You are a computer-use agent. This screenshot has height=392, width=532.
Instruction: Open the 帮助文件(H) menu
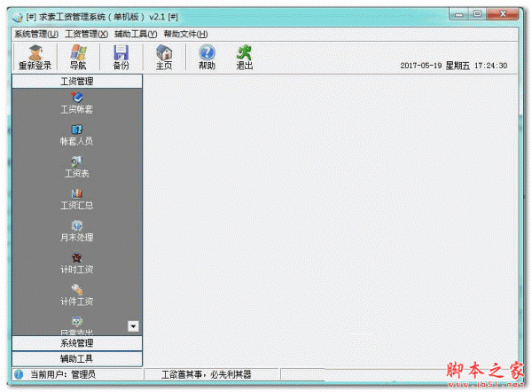pos(185,34)
